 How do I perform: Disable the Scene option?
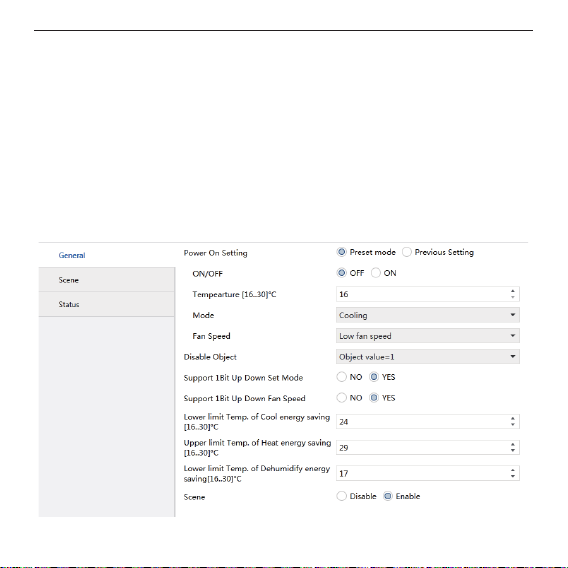click(341, 496)
